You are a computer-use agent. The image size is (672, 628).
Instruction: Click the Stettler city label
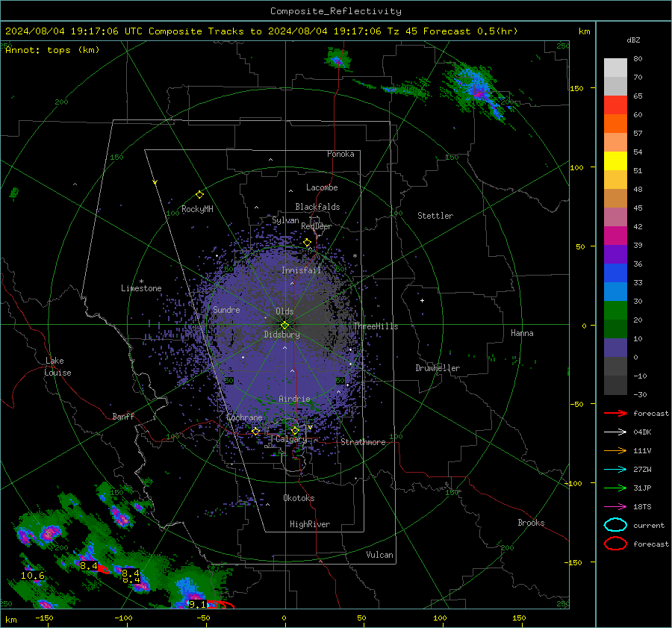point(435,216)
